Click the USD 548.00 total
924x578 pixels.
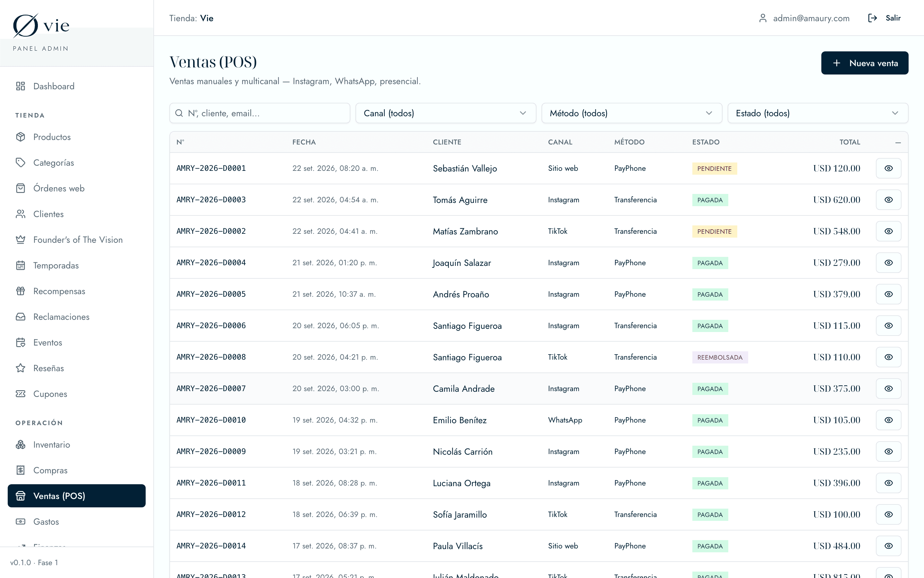[836, 231]
